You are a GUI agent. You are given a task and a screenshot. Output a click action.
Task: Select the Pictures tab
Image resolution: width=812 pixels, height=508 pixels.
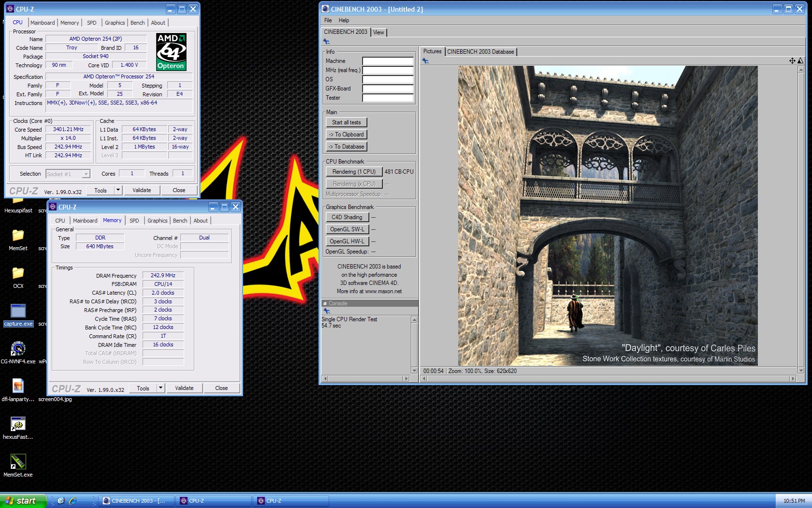432,51
